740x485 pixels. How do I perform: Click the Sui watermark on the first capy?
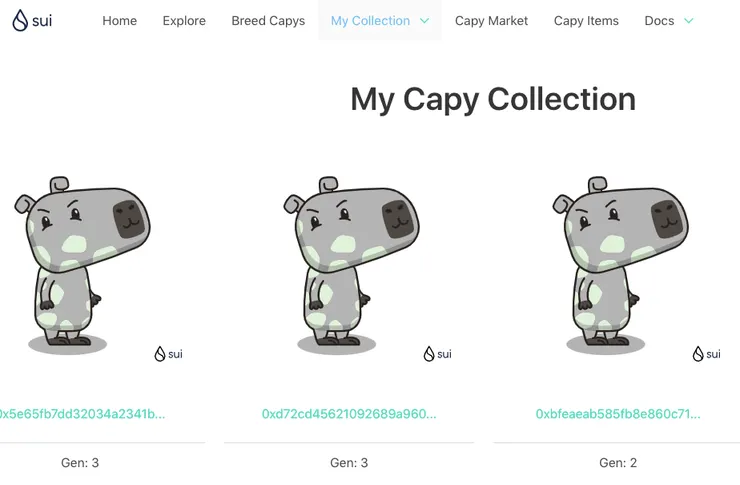coord(168,354)
